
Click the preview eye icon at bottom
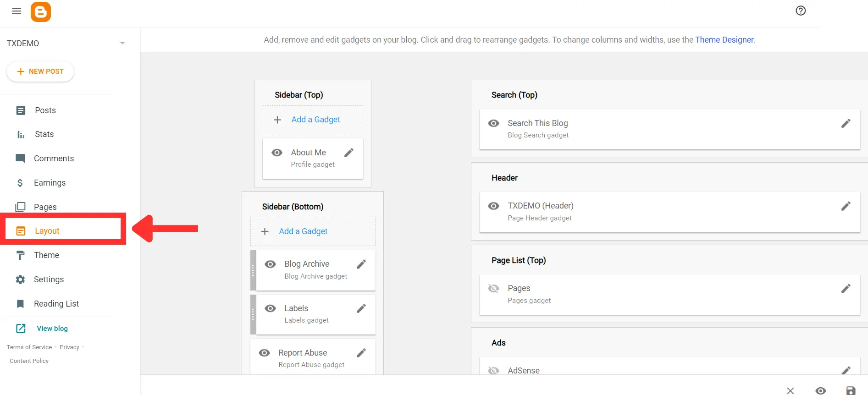coord(821,390)
